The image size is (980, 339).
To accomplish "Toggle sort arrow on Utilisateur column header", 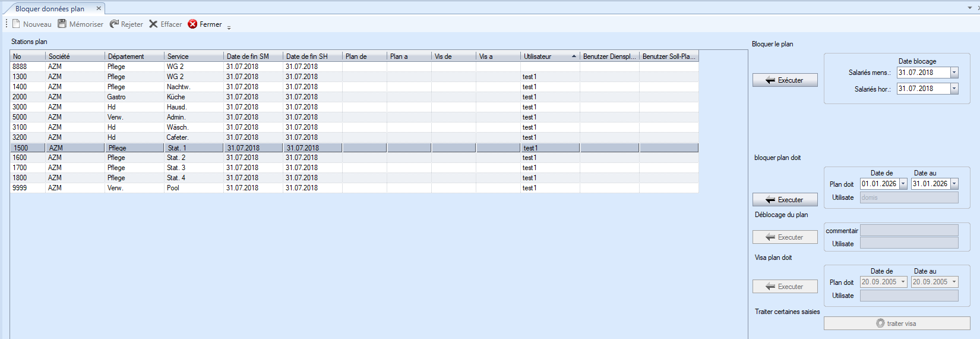I will (574, 56).
